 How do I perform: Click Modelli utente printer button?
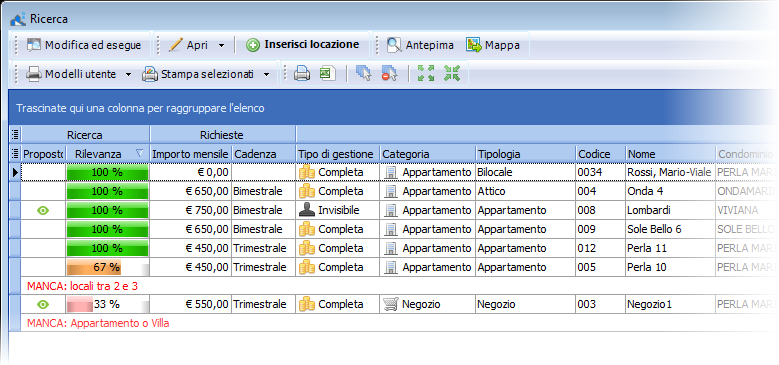pyautogui.click(x=71, y=74)
